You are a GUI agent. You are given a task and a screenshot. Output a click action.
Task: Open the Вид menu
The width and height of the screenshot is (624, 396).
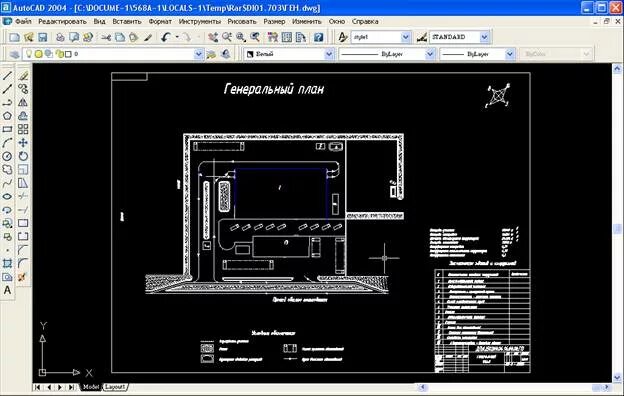pyautogui.click(x=99, y=21)
